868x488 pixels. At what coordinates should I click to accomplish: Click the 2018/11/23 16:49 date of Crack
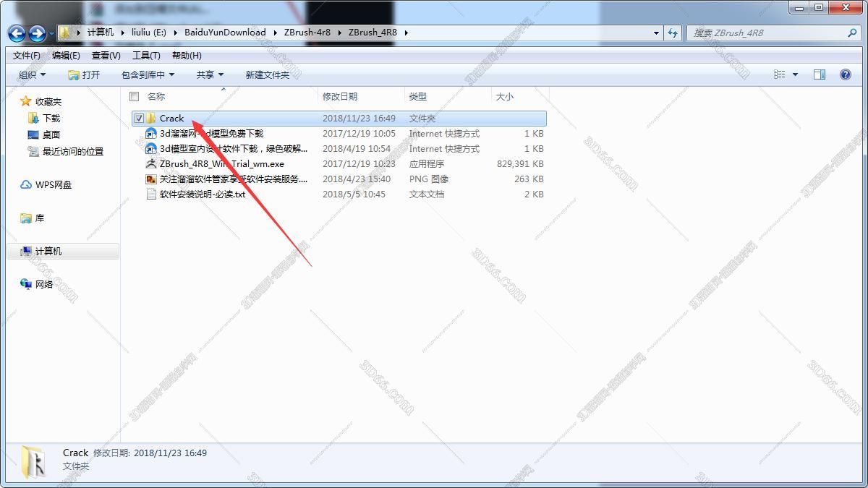click(359, 118)
